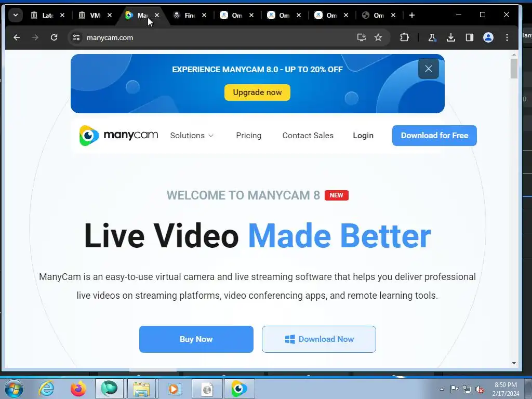Open the Windows Start menu orb
532x399 pixels.
pos(14,389)
